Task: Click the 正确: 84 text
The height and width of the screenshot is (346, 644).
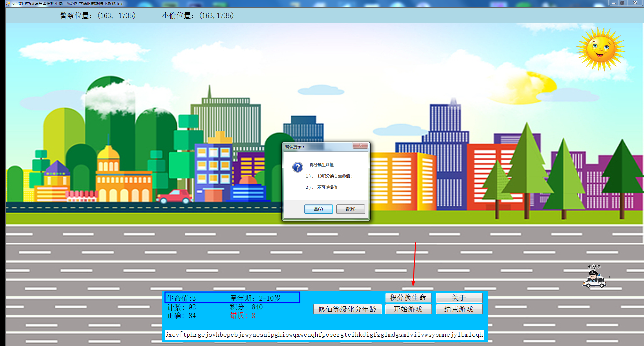Action: (x=181, y=316)
